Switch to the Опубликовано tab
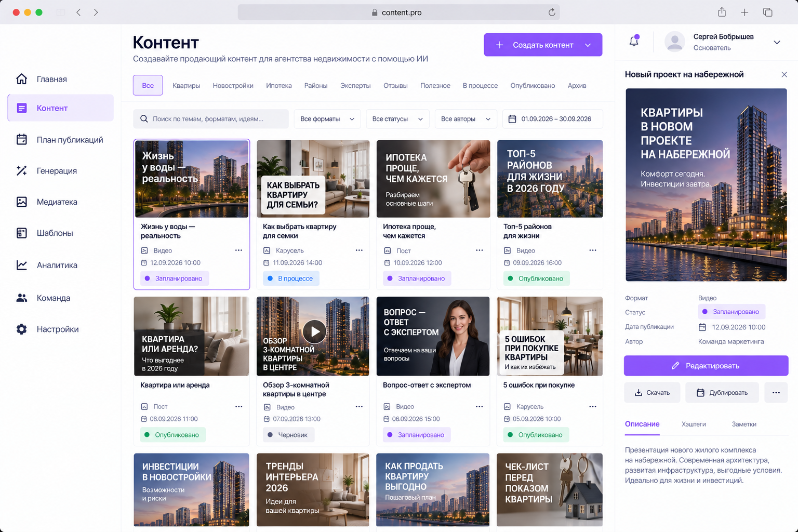This screenshot has height=532, width=798. coord(533,86)
